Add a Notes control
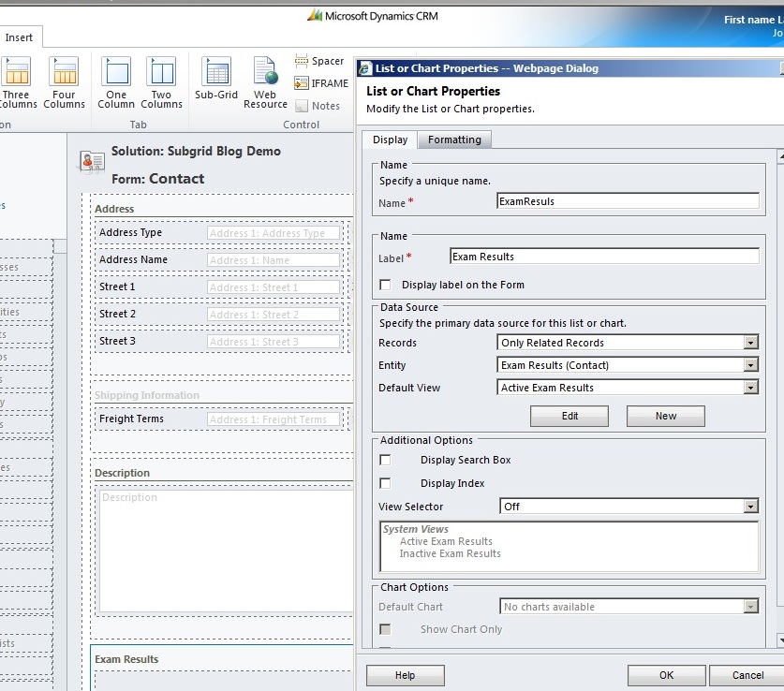The height and width of the screenshot is (691, 784). 320,105
